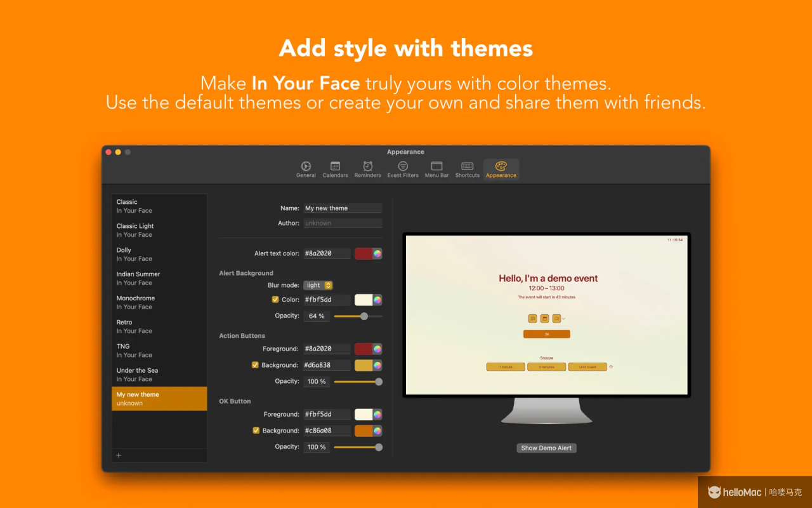Click Action Buttons opacity percent field

click(317, 382)
